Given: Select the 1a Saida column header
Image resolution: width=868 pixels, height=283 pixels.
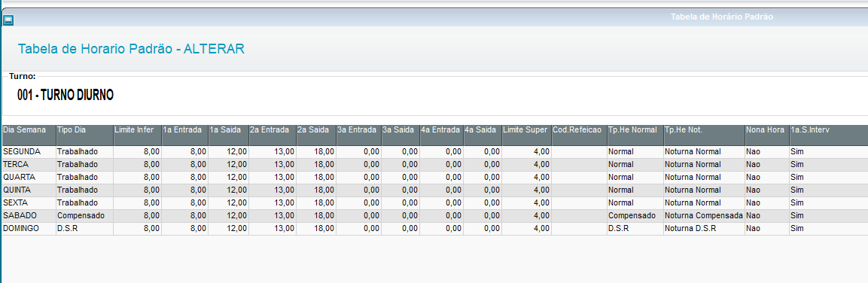Looking at the screenshot, I should [x=229, y=135].
